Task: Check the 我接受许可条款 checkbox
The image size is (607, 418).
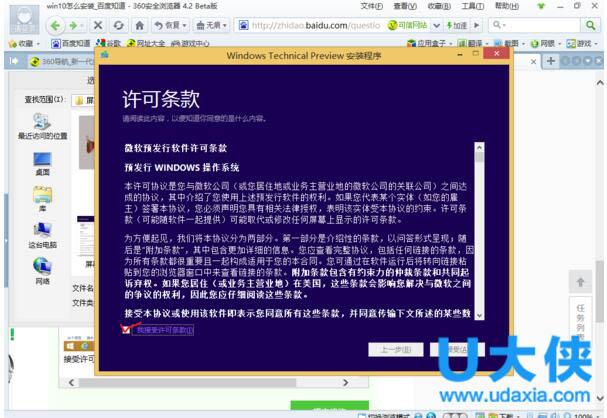Action: pos(127,329)
